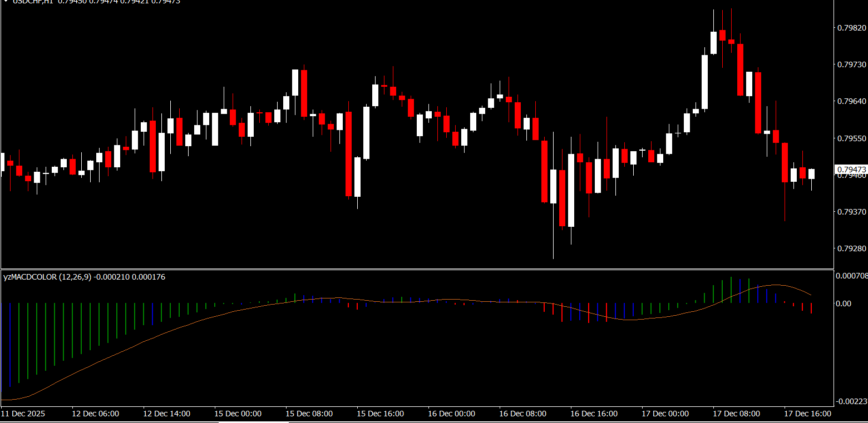Click the 0.79730 price axis label
This screenshot has width=868, height=423.
(x=851, y=64)
